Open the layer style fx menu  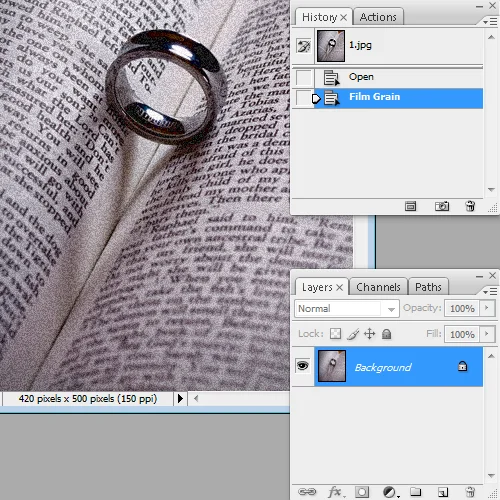[336, 492]
